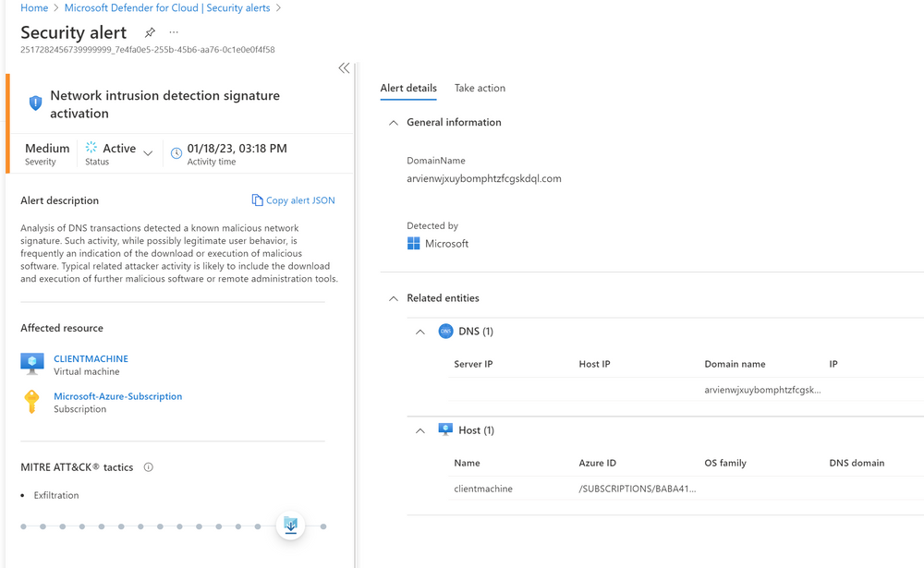The width and height of the screenshot is (924, 568).
Task: Click the virtual machine icon beside CLIENTMACHINE
Action: pos(31,364)
